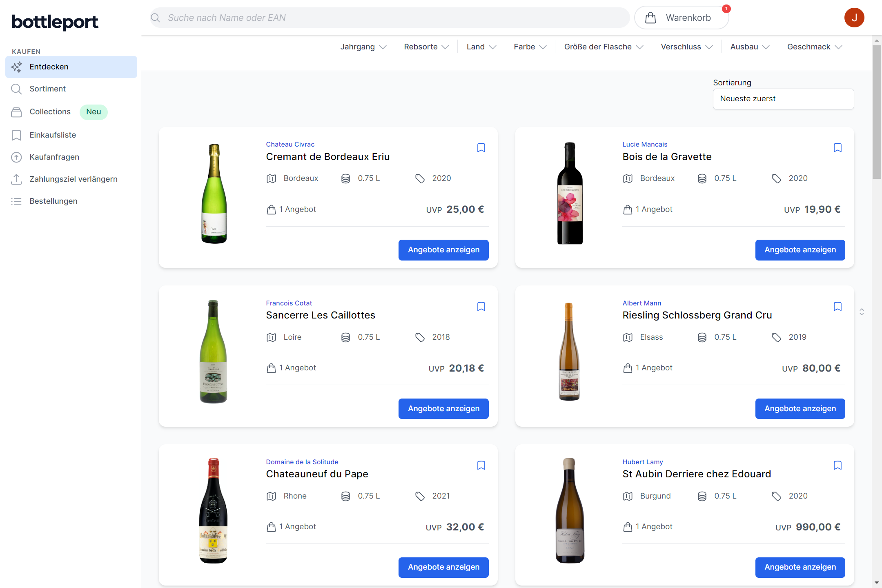The width and height of the screenshot is (882, 588).
Task: Click the Collections box icon
Action: pyautogui.click(x=16, y=112)
